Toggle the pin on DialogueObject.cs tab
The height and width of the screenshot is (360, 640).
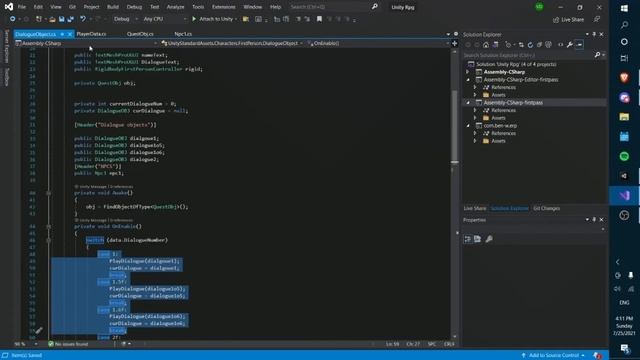coord(62,34)
